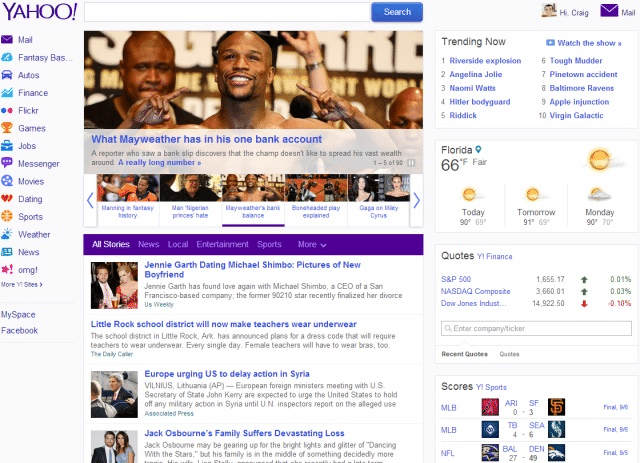Click the Y! Finance link beside Quotes

495,256
